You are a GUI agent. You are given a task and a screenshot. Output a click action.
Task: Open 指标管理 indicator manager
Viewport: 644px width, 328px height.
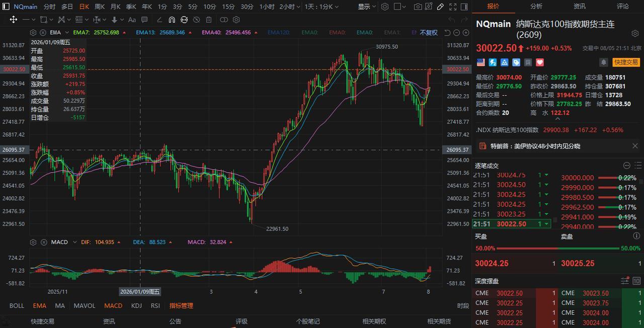(181, 305)
